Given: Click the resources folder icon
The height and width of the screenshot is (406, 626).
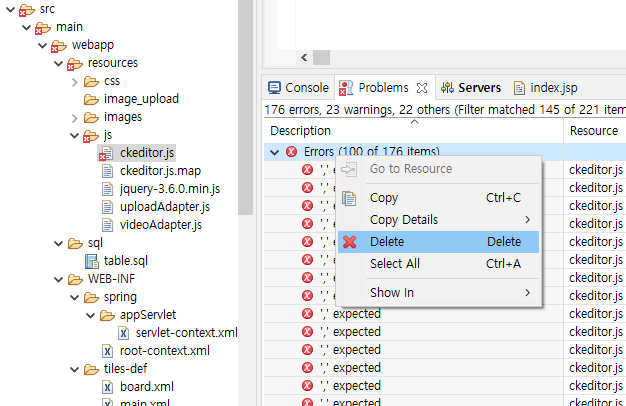Looking at the screenshot, I should 75,64.
